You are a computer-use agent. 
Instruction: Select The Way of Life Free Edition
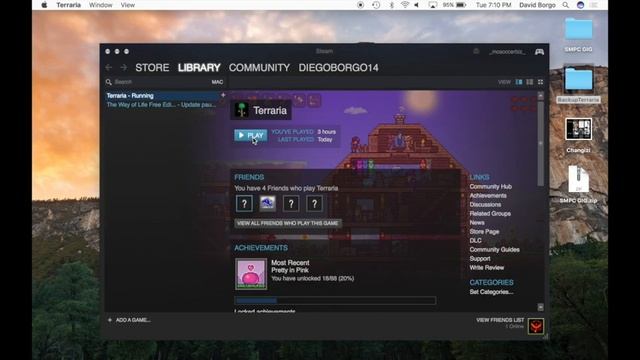pos(162,104)
